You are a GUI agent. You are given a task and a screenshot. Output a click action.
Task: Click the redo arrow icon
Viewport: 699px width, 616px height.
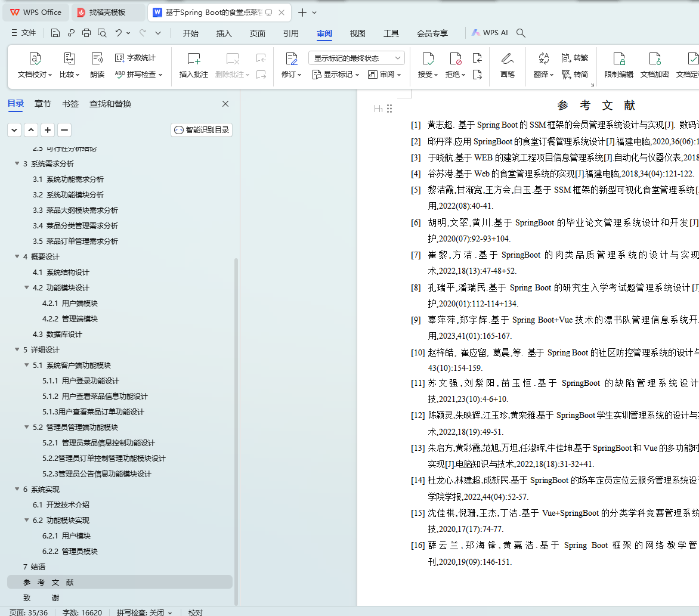143,33
